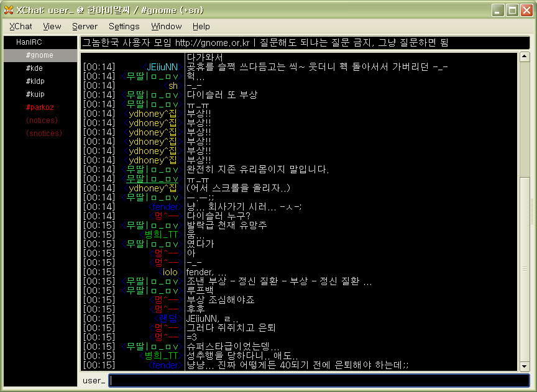Click fender nick in last chat line
Viewport: 537px width, 392px height.
[x=165, y=365]
